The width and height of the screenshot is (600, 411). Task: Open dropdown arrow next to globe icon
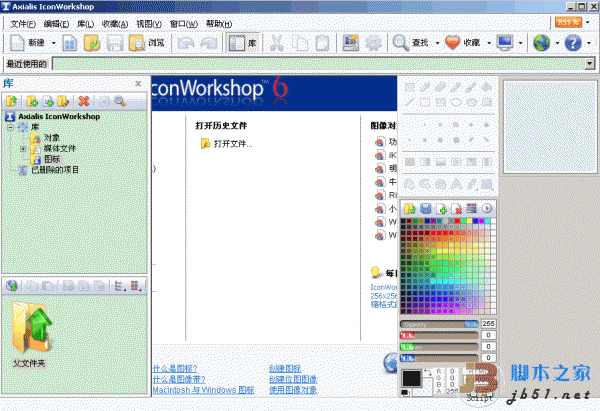[557, 43]
